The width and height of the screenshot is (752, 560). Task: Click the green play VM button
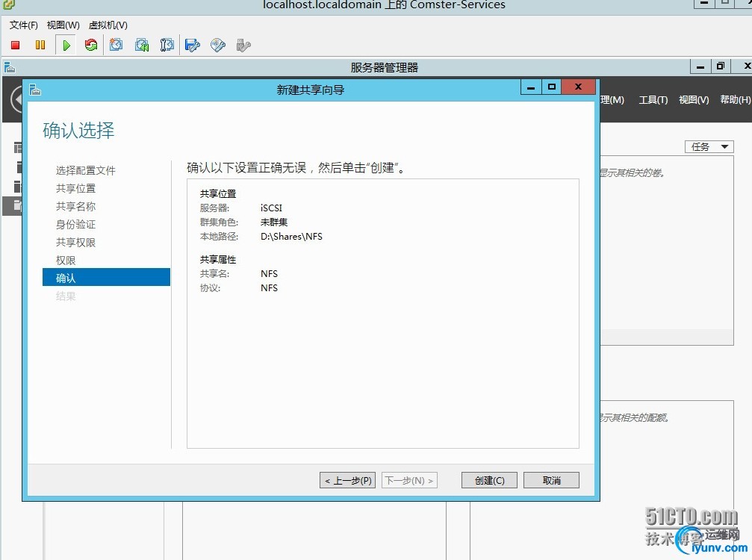66,45
